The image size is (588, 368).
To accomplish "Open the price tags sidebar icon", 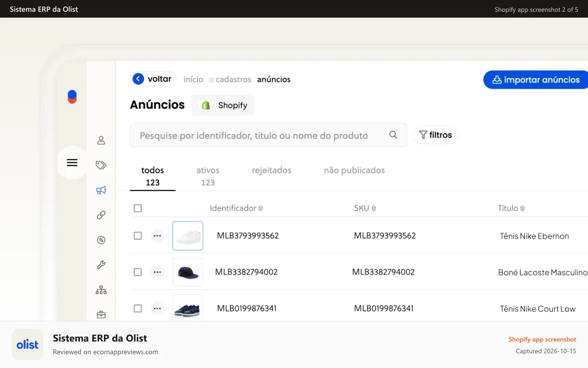I will click(x=101, y=165).
